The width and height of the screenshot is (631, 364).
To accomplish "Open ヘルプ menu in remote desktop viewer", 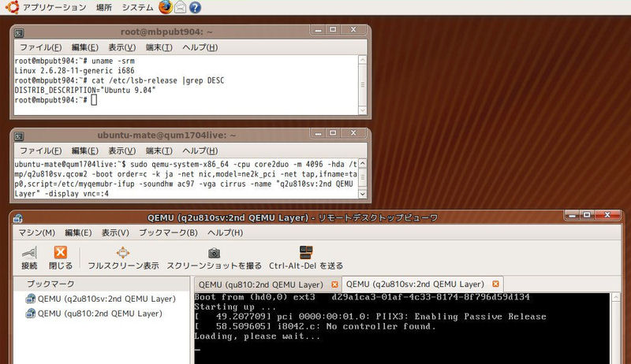I will (x=226, y=232).
